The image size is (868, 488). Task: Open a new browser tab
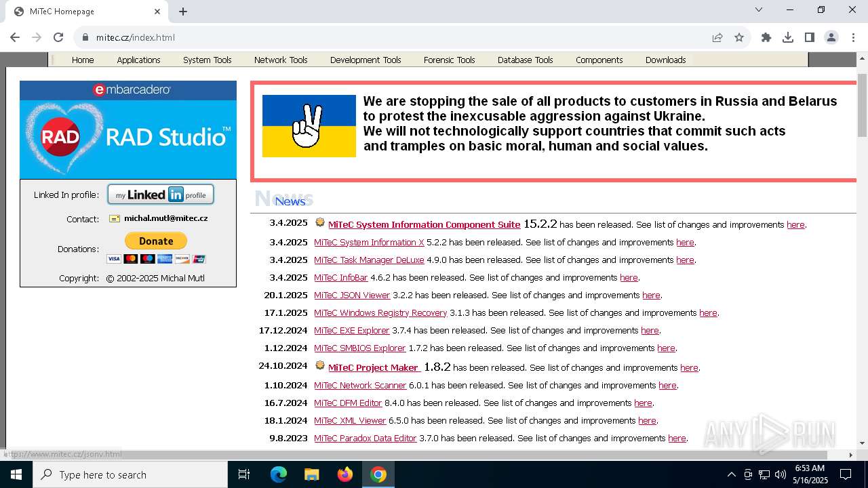(183, 12)
